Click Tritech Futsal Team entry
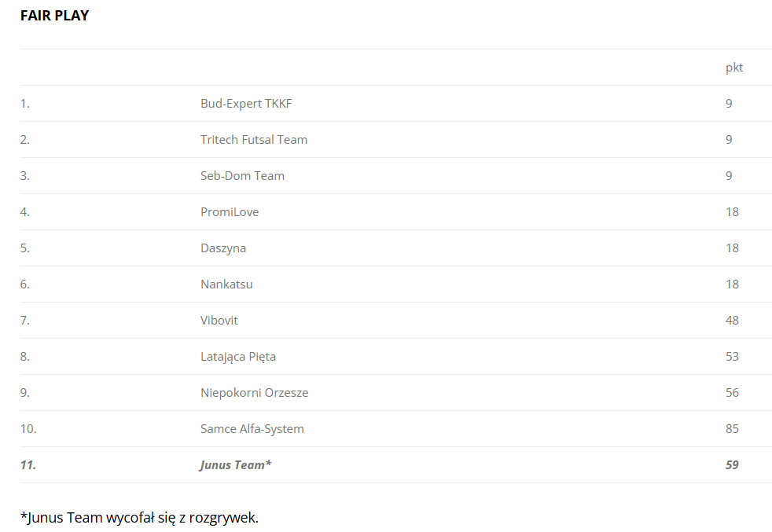772x532 pixels. [253, 140]
